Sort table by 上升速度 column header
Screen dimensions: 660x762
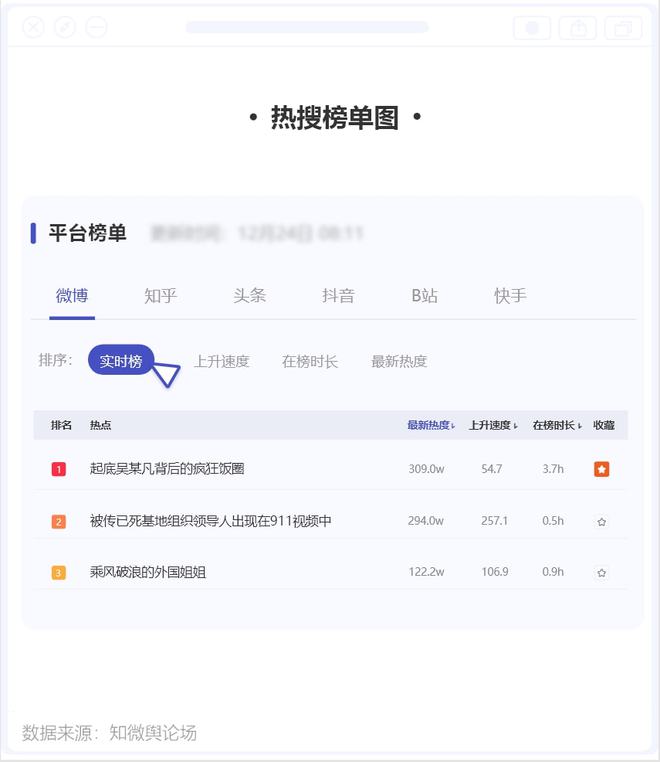[x=493, y=425]
